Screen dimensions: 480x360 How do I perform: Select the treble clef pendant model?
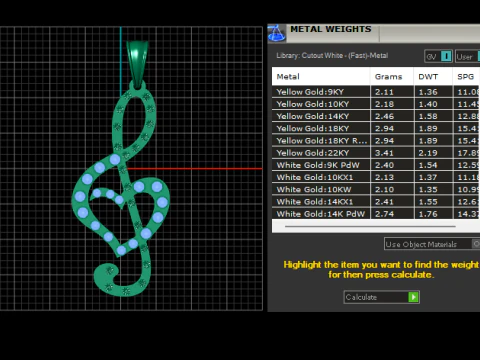click(121, 190)
